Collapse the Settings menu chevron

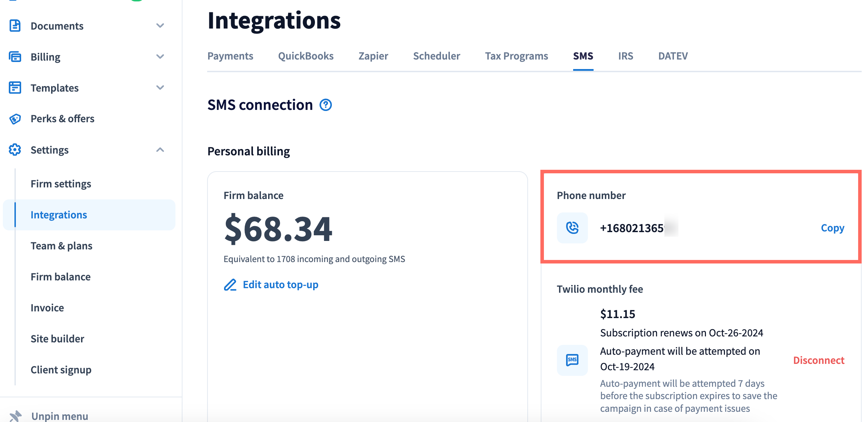[x=160, y=150]
